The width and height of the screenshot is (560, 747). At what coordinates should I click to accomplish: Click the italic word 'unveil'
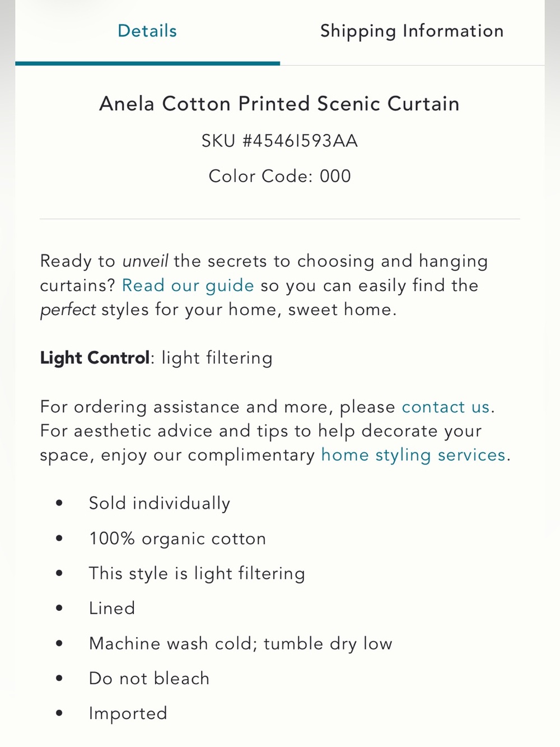146,261
